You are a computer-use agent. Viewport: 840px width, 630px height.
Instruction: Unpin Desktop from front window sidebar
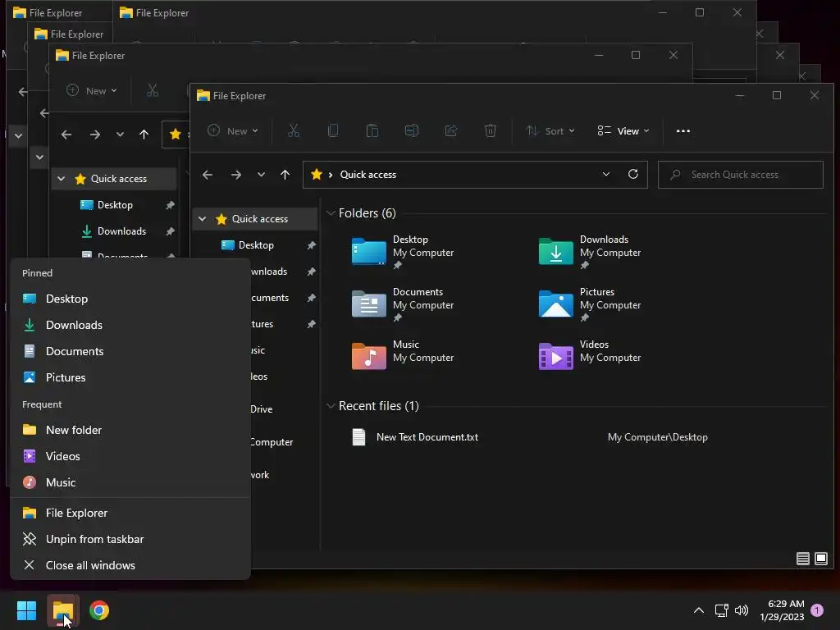tap(311, 245)
